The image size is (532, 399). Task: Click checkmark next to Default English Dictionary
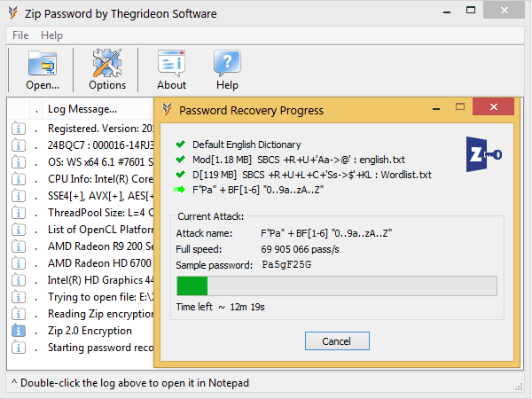click(180, 145)
